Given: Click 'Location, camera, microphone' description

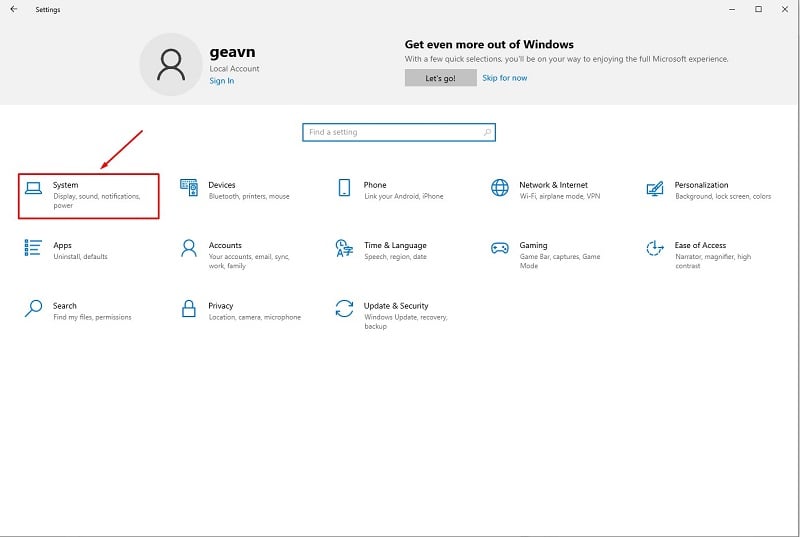Looking at the screenshot, I should tap(255, 317).
